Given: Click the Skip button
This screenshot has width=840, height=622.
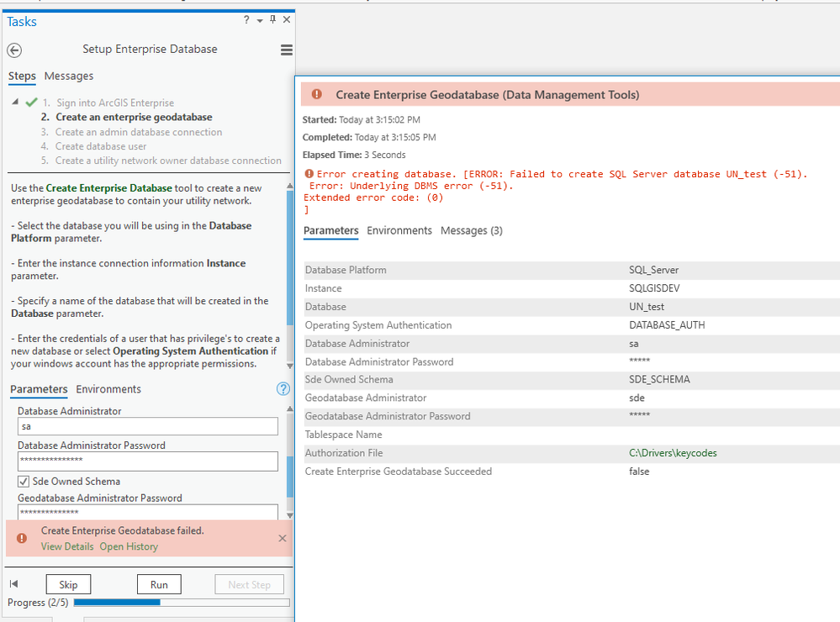Looking at the screenshot, I should pos(68,584).
